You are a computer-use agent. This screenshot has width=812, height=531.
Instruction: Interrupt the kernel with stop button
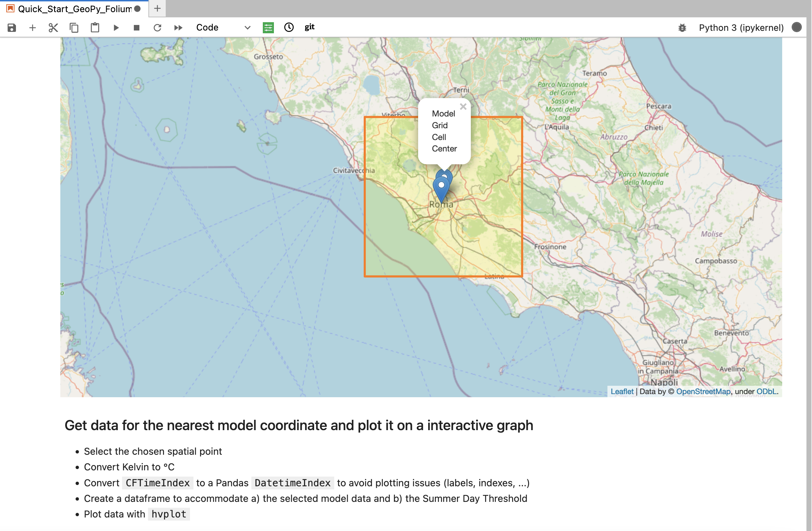137,27
